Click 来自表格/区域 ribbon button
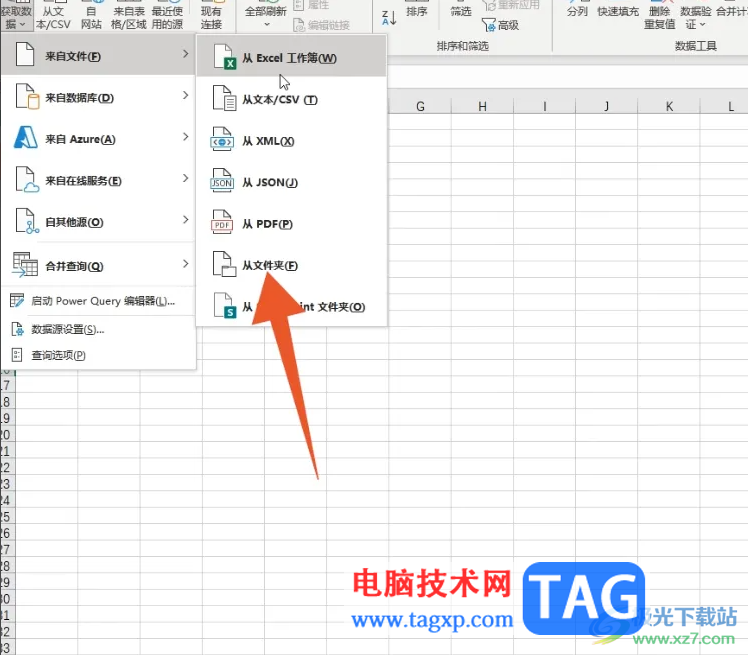The width and height of the screenshot is (748, 655). pos(129,15)
